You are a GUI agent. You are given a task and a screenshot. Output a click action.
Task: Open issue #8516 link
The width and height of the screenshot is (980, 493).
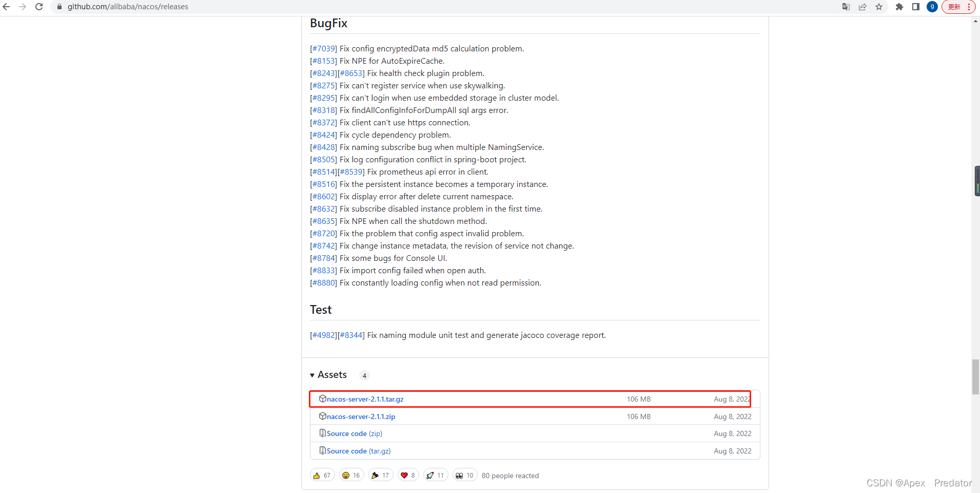tap(323, 184)
